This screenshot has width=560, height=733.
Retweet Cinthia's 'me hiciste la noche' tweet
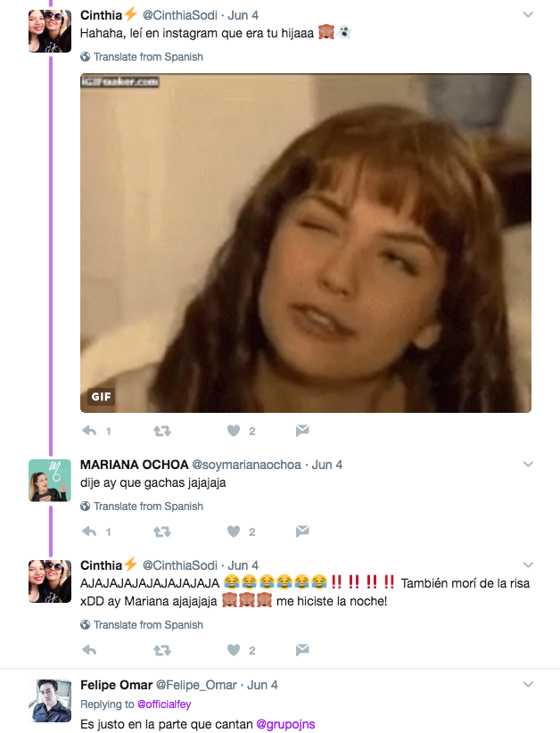click(x=162, y=650)
